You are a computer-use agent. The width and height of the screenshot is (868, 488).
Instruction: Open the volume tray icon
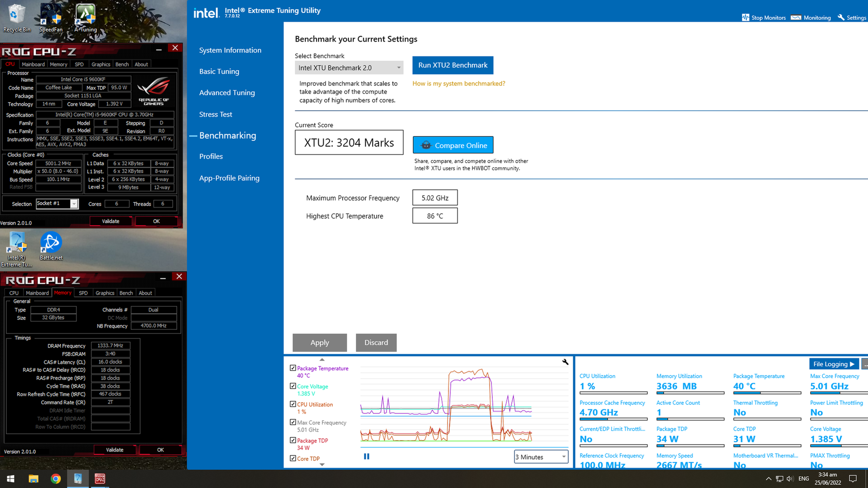[x=790, y=479]
